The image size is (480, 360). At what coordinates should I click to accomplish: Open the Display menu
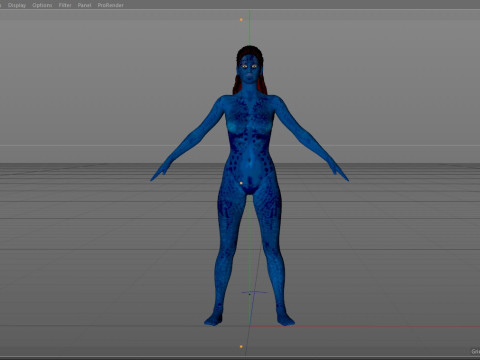[17, 5]
